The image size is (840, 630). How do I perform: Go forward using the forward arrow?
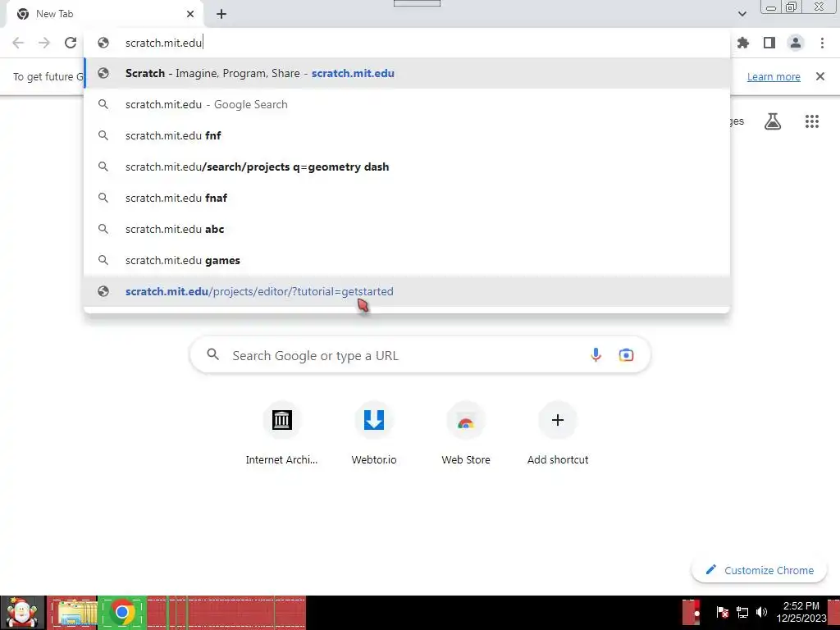click(44, 43)
